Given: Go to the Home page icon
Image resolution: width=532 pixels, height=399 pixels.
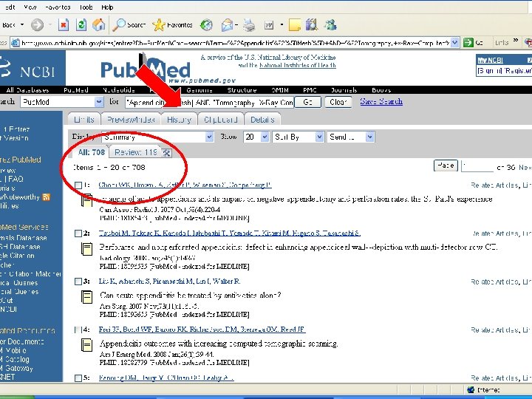Looking at the screenshot, I should [x=99, y=25].
